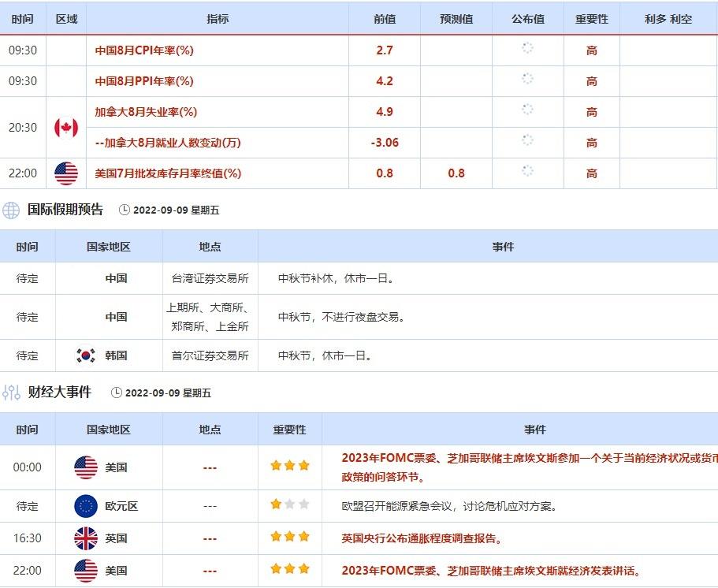Click the clock icon next to the holiday forecast date

125,210
